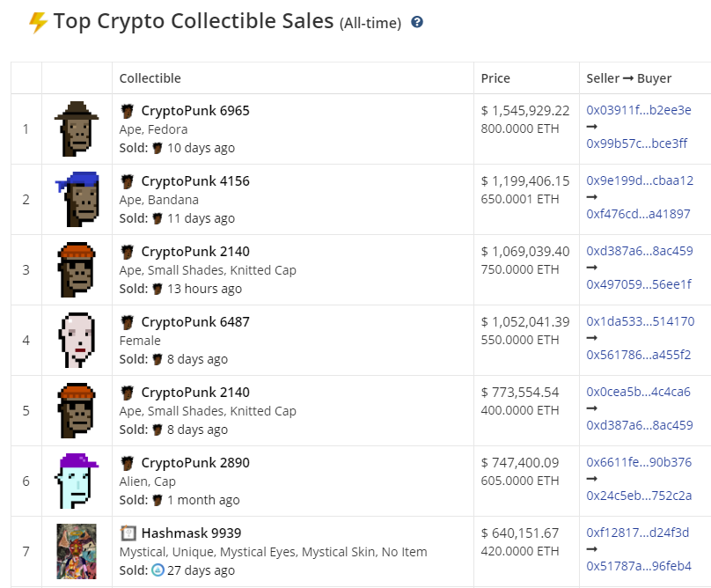Open CryptoPunk 6487 female punk thumbnail
This screenshot has width=711, height=588.
point(77,340)
